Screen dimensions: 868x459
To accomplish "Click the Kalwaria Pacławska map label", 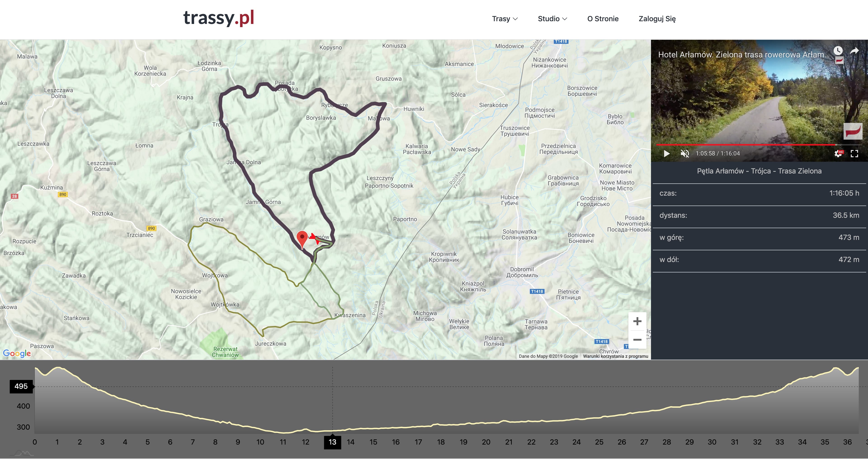I will [417, 149].
